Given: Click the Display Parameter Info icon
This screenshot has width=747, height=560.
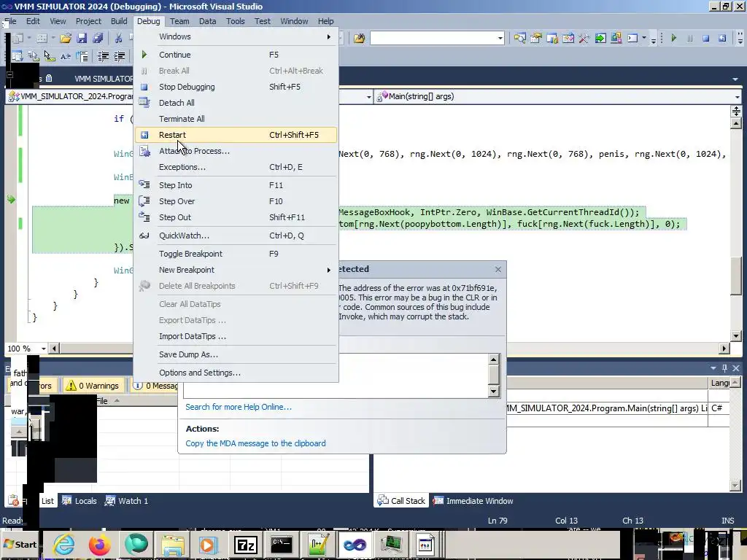Looking at the screenshot, I should (x=34, y=57).
